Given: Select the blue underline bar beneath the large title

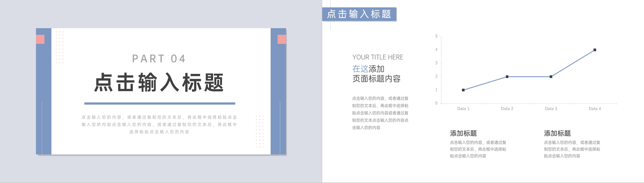Looking at the screenshot, I should click(x=160, y=103).
